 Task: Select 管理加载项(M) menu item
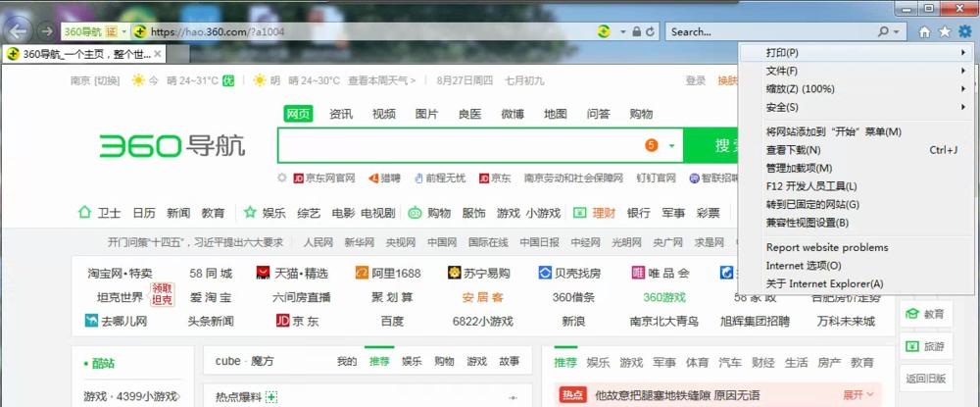point(856,168)
